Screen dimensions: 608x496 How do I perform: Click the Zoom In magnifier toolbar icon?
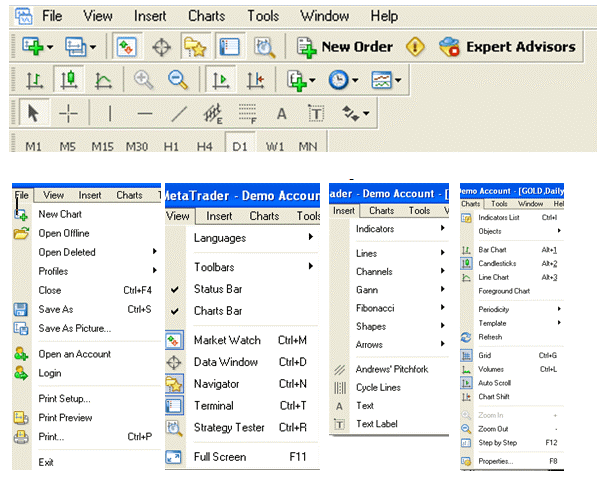144,80
